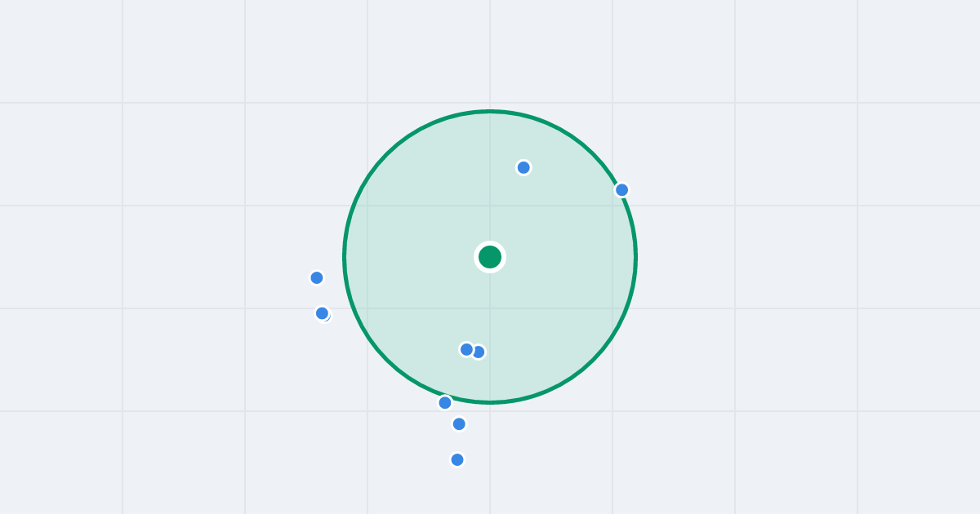This screenshot has height=514, width=980.
Task: Select the partly hidden blue point inside the circle
Action: (x=479, y=352)
